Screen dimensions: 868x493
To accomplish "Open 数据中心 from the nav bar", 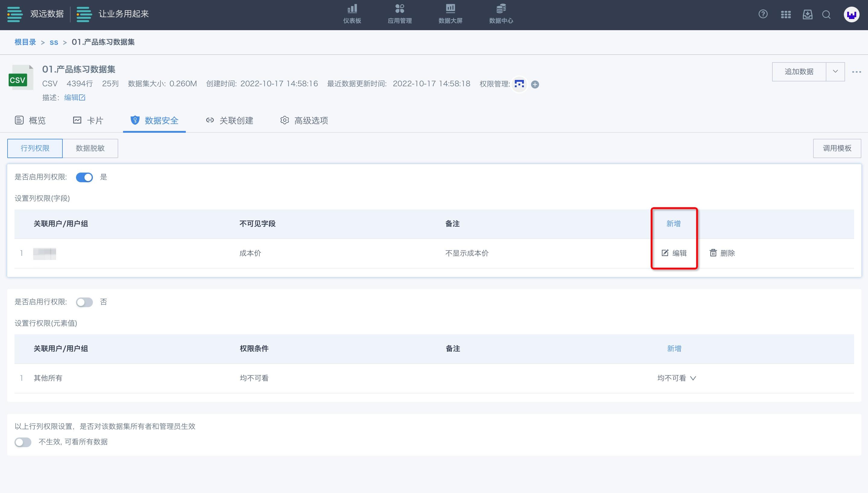I will click(x=501, y=14).
